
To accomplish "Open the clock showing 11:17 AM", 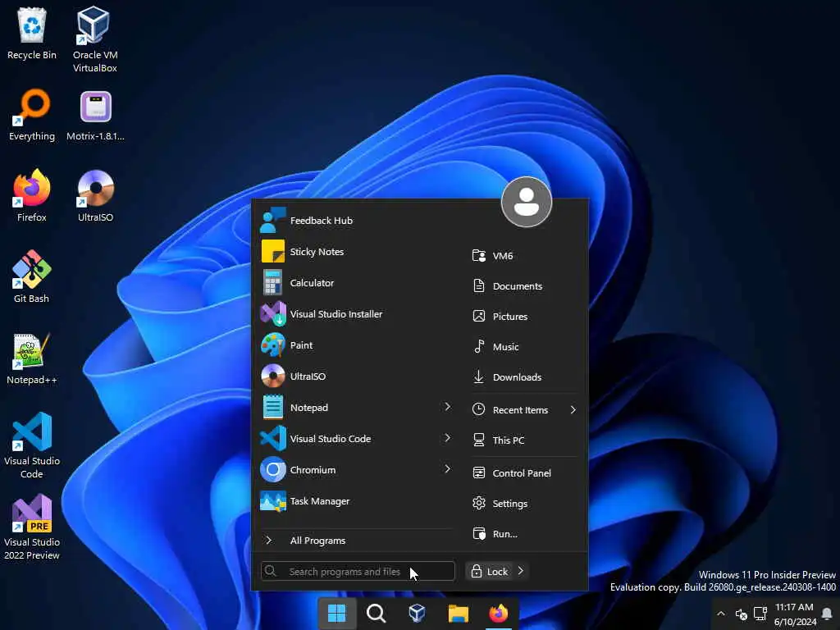I will pyautogui.click(x=795, y=614).
